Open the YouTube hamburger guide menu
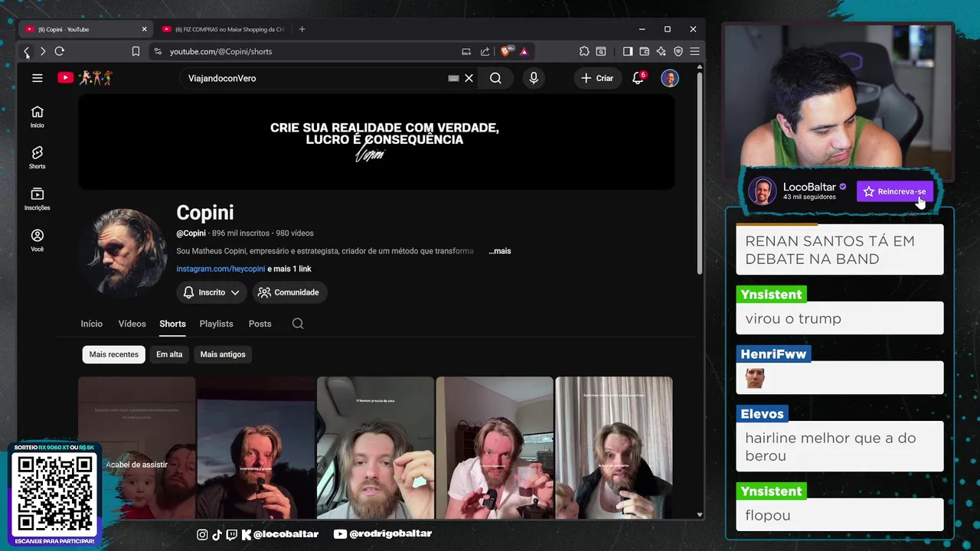The image size is (980, 551). point(37,78)
